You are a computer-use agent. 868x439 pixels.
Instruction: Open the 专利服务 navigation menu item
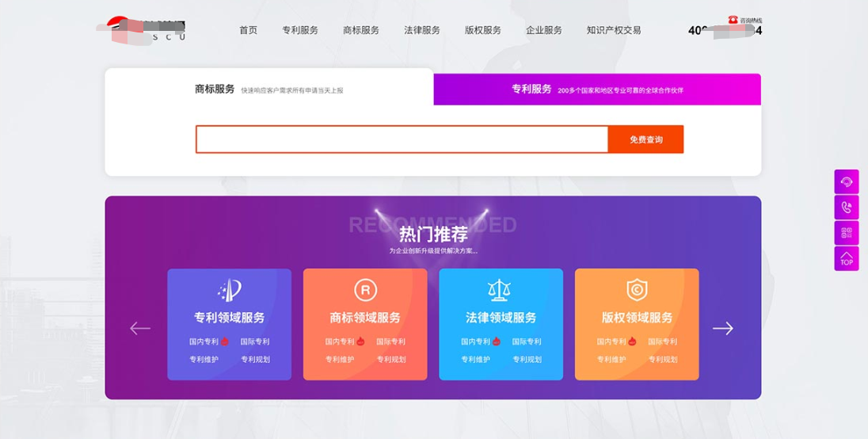point(300,30)
